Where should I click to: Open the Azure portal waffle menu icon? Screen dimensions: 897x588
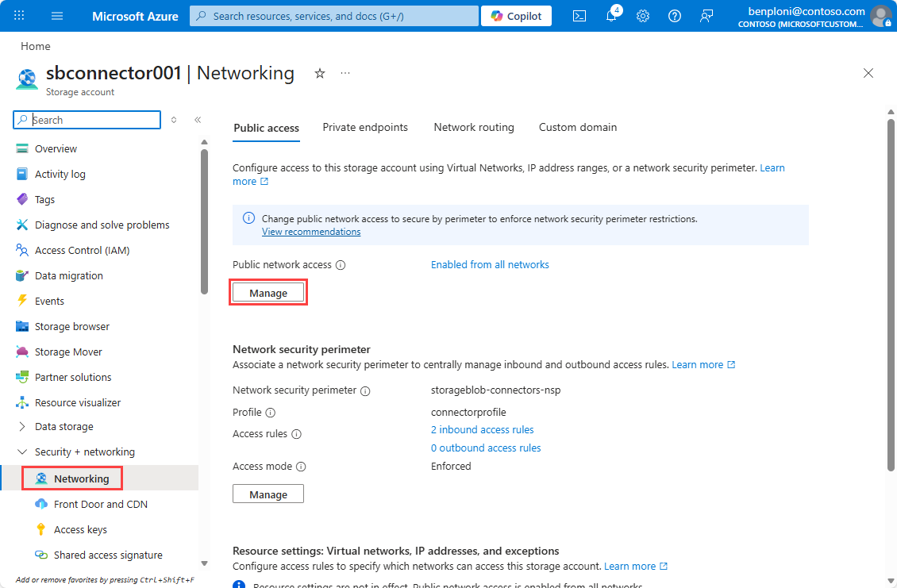(19, 15)
